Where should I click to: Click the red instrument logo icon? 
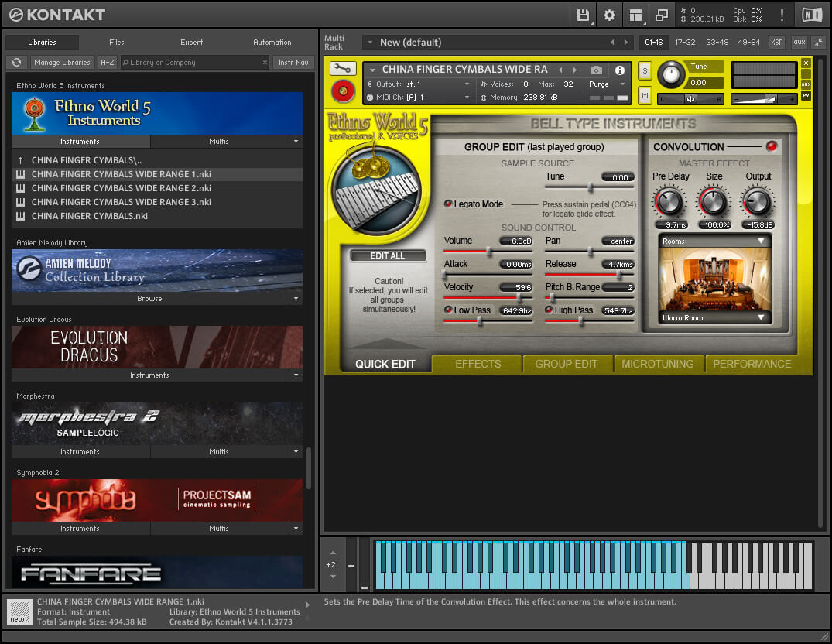coord(343,91)
